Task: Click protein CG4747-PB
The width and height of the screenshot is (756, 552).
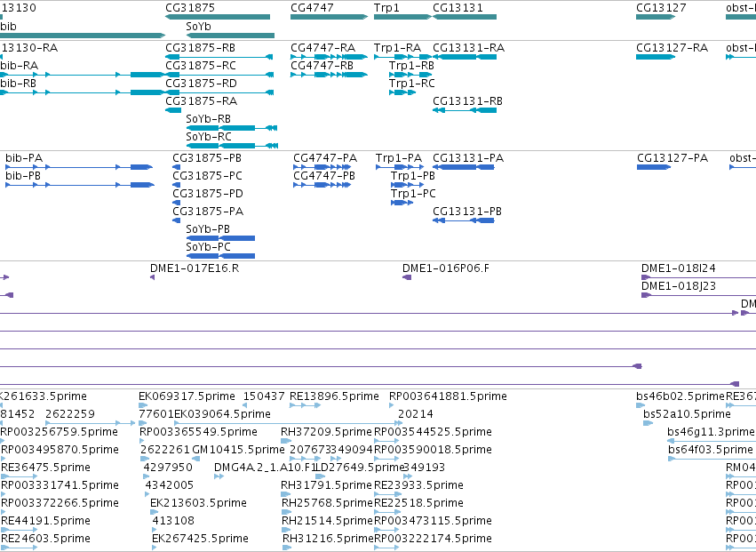Action: point(324,176)
